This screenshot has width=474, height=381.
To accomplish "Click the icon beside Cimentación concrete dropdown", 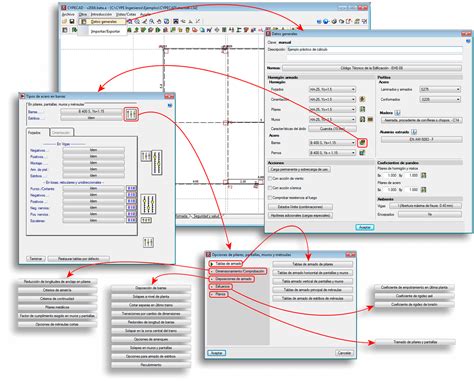I will [x=362, y=99].
